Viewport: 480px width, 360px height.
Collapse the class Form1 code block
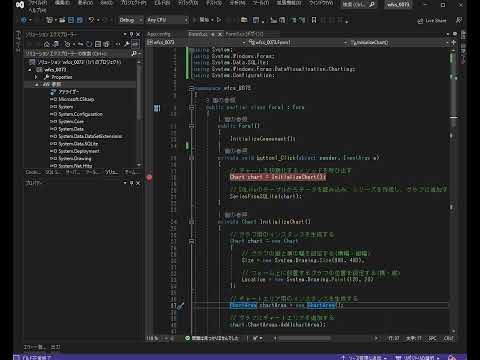tap(191, 107)
